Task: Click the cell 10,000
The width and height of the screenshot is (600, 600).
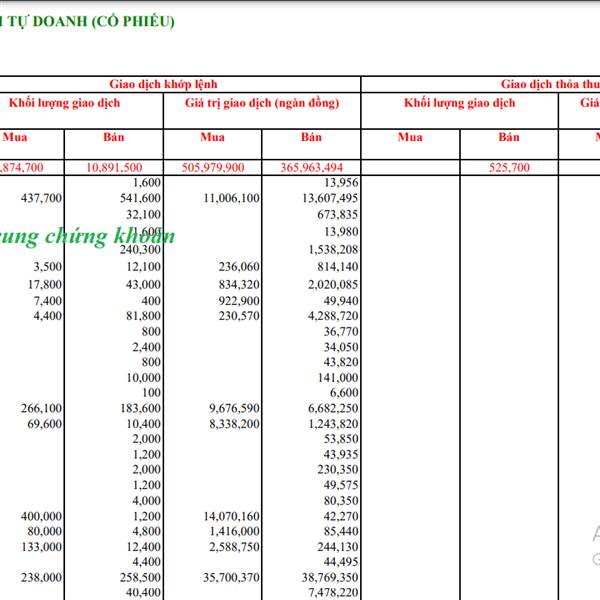Action: coord(143,378)
